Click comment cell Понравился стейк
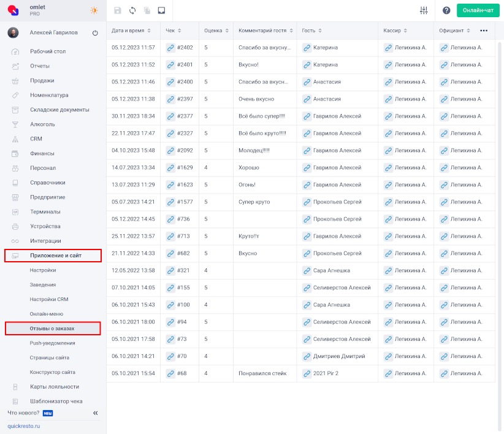 click(265, 373)
